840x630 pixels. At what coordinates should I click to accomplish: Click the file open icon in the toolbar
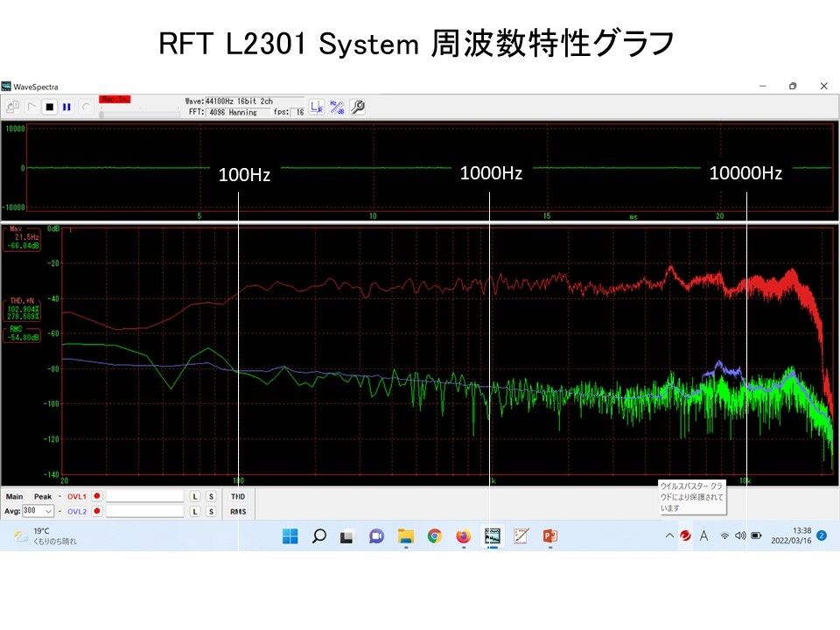13,105
